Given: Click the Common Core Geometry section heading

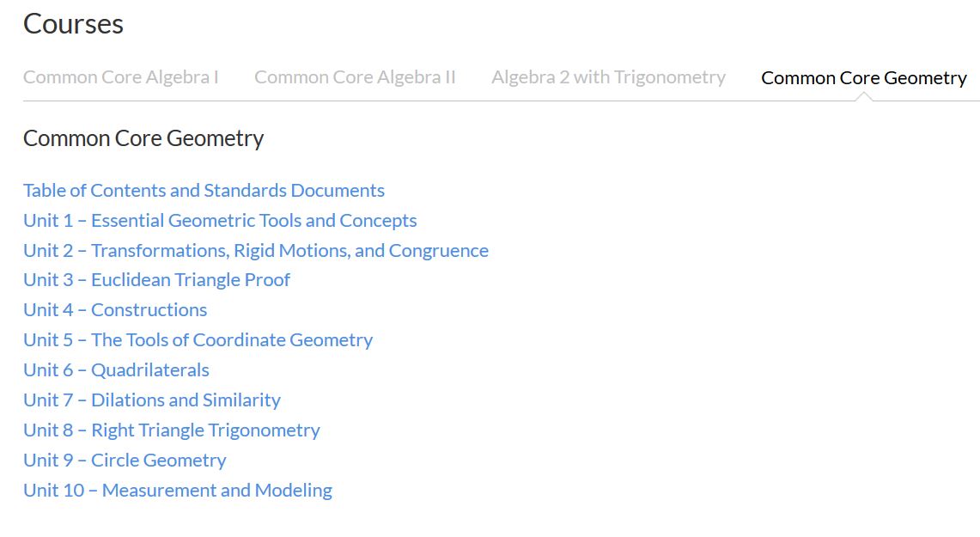Looking at the screenshot, I should click(143, 138).
